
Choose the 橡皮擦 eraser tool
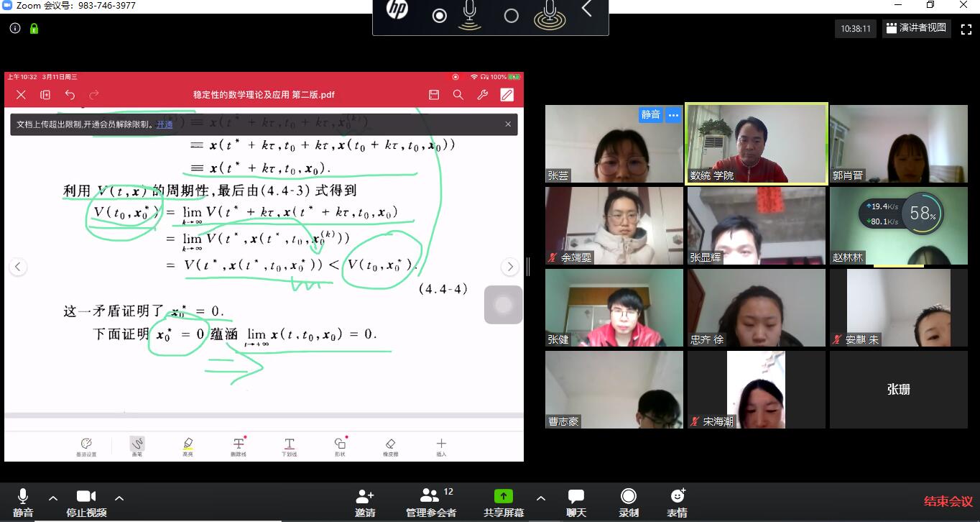pyautogui.click(x=390, y=446)
